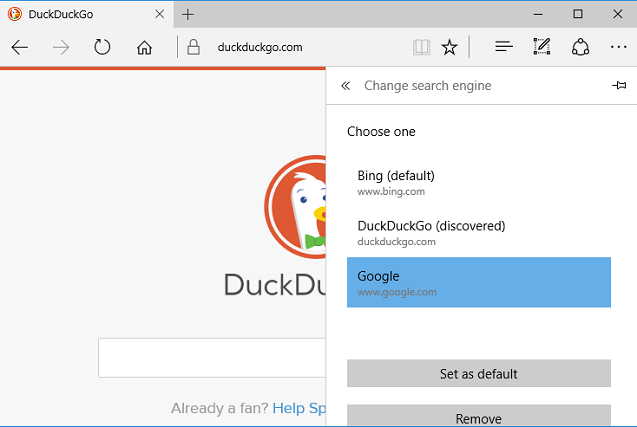The image size is (637, 427).
Task: Go back to the previous page
Action: coord(20,48)
